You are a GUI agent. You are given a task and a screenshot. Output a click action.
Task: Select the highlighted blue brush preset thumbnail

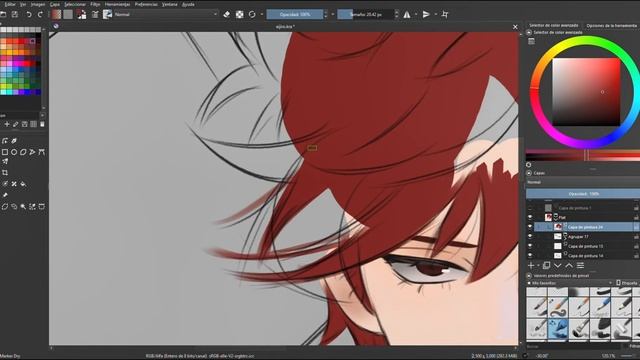click(558, 329)
